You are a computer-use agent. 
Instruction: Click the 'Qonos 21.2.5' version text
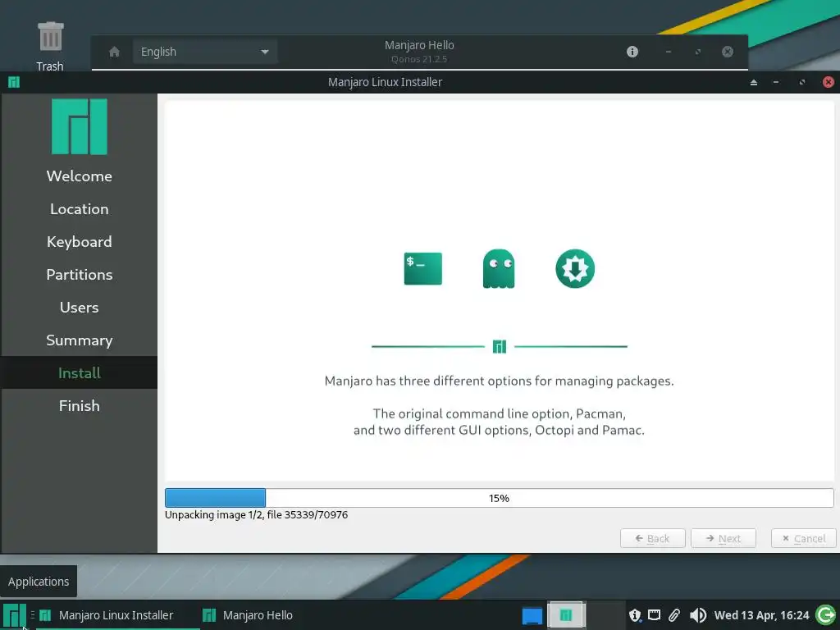[419, 59]
